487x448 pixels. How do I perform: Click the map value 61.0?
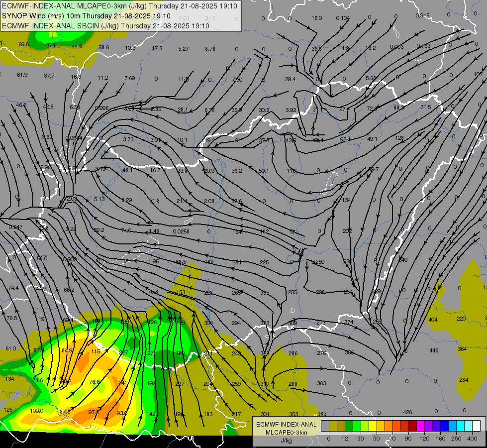point(11,348)
